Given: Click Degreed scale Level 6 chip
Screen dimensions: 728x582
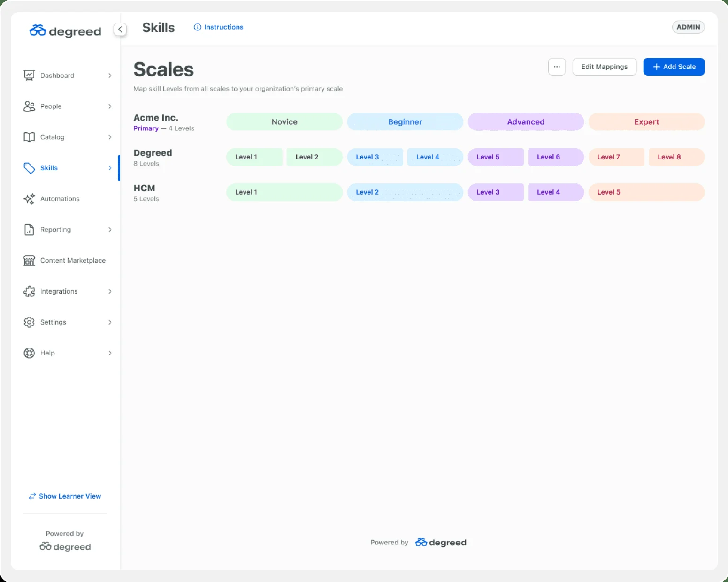Looking at the screenshot, I should 556,157.
